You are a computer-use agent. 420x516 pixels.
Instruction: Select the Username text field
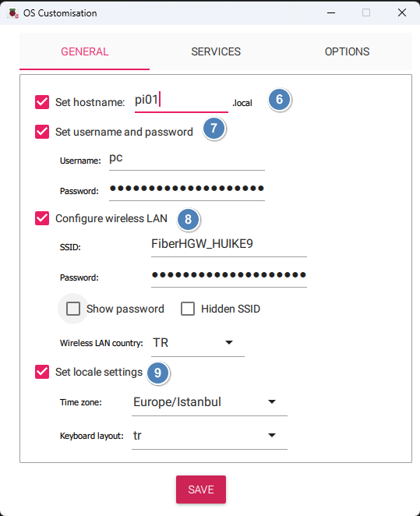187,159
